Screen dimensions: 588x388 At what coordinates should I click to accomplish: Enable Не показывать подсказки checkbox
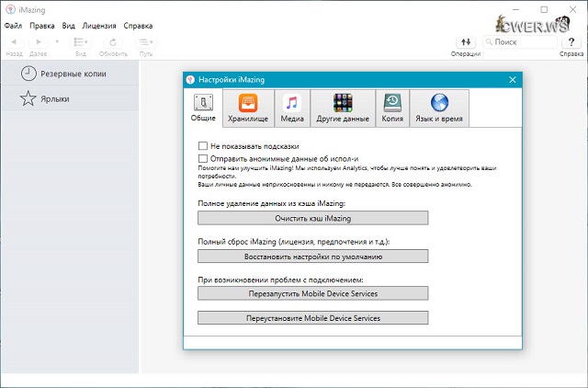pyautogui.click(x=203, y=146)
